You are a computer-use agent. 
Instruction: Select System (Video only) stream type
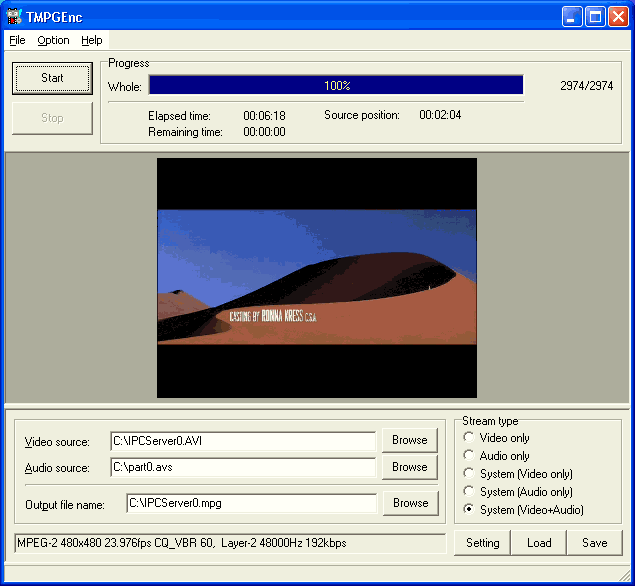click(518, 474)
